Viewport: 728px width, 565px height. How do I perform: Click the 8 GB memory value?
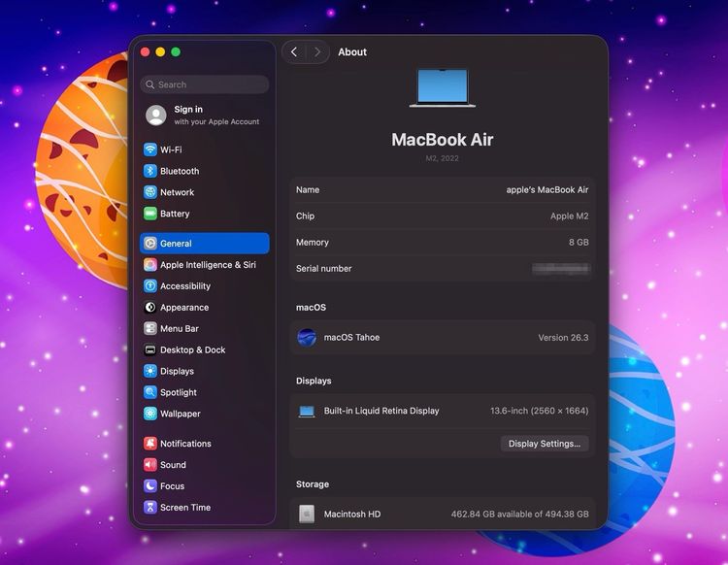579,243
